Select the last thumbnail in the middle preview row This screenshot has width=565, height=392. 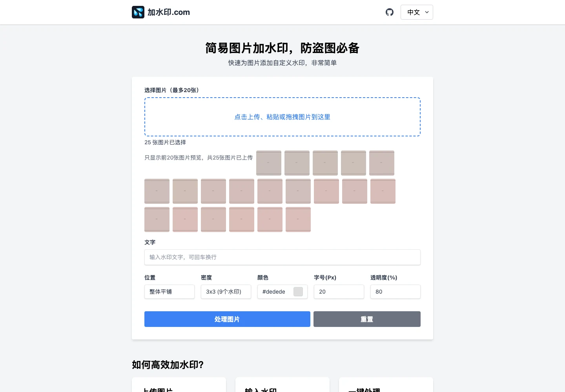383,191
